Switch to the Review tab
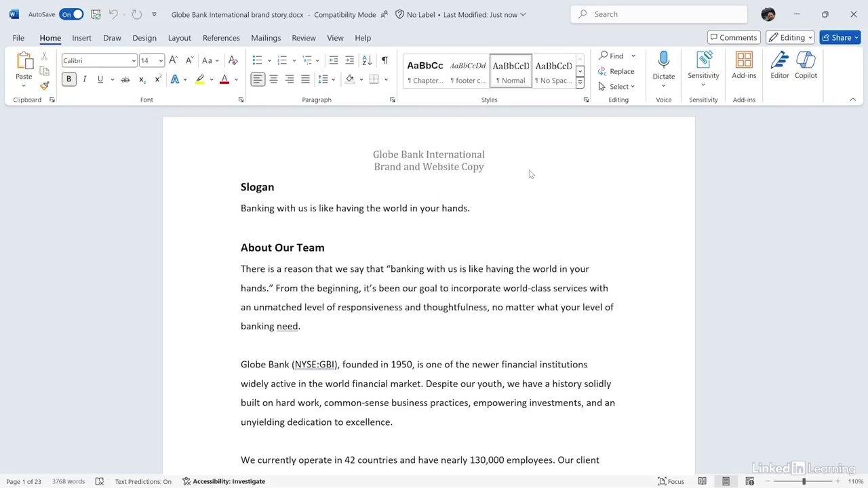Screen dimensions: 868x488 click(303, 38)
